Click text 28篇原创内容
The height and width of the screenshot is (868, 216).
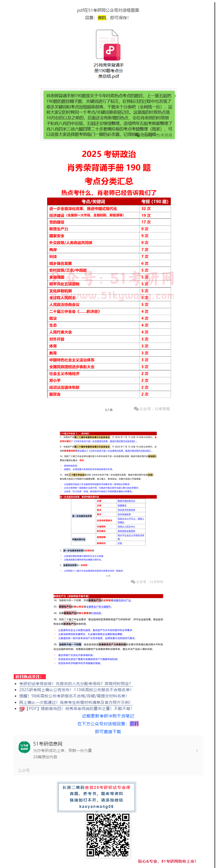click(45, 756)
